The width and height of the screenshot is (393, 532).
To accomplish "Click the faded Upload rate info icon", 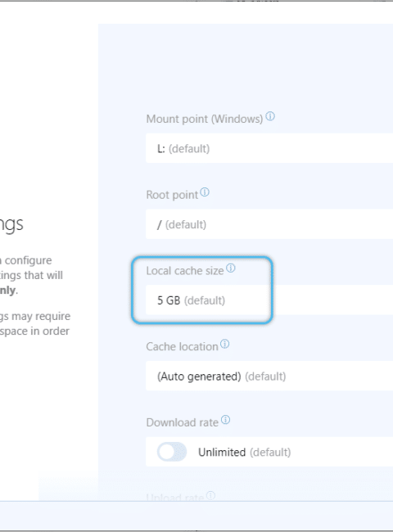I will (210, 496).
